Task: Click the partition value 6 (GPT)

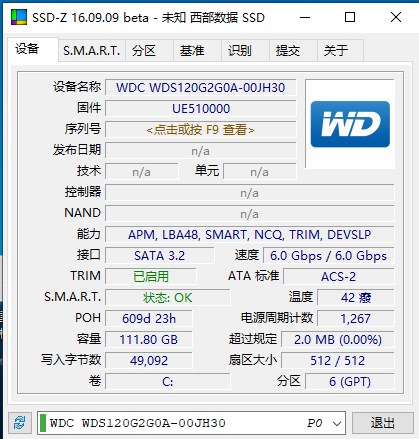Action: [350, 382]
